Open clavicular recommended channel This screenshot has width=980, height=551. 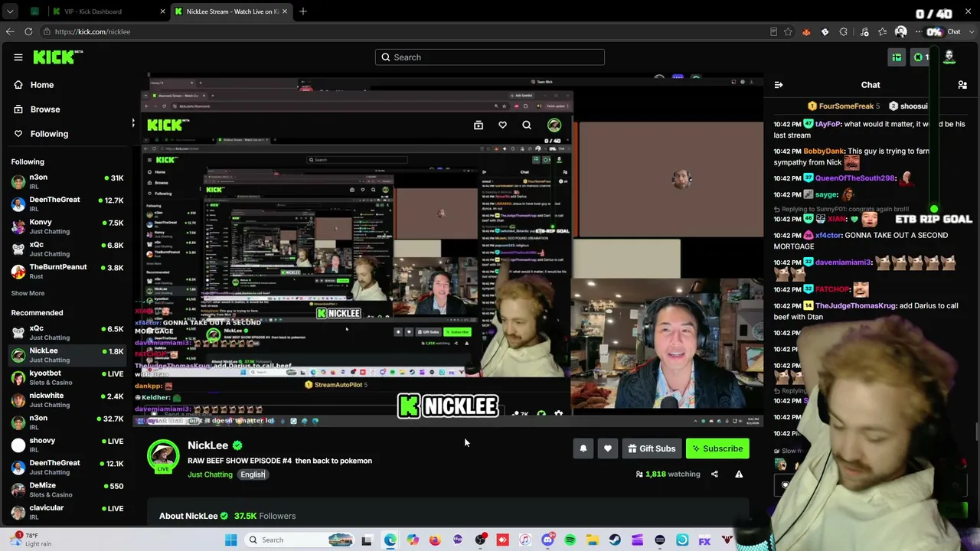[x=67, y=512]
